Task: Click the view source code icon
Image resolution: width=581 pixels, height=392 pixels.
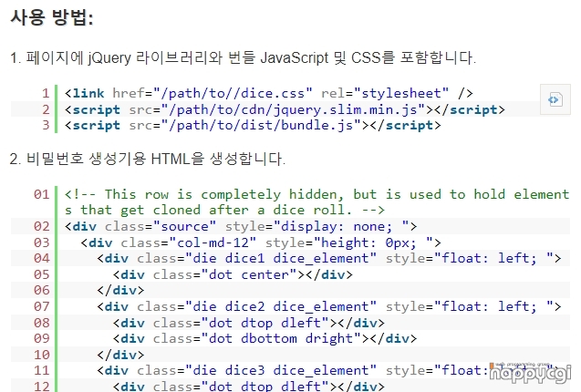Action: point(555,99)
